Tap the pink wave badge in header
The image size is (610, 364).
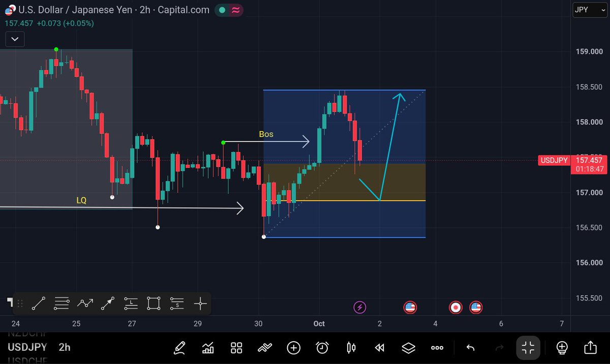[x=235, y=10]
